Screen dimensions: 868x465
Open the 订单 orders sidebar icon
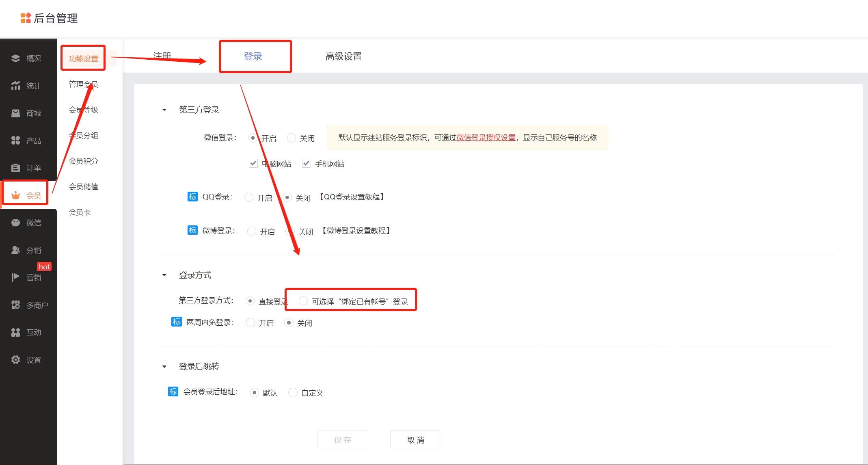pyautogui.click(x=15, y=168)
